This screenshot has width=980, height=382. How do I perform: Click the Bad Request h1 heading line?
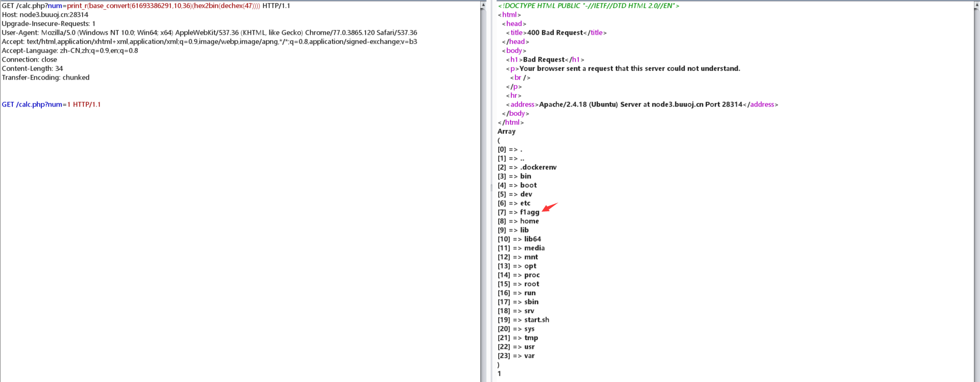545,60
